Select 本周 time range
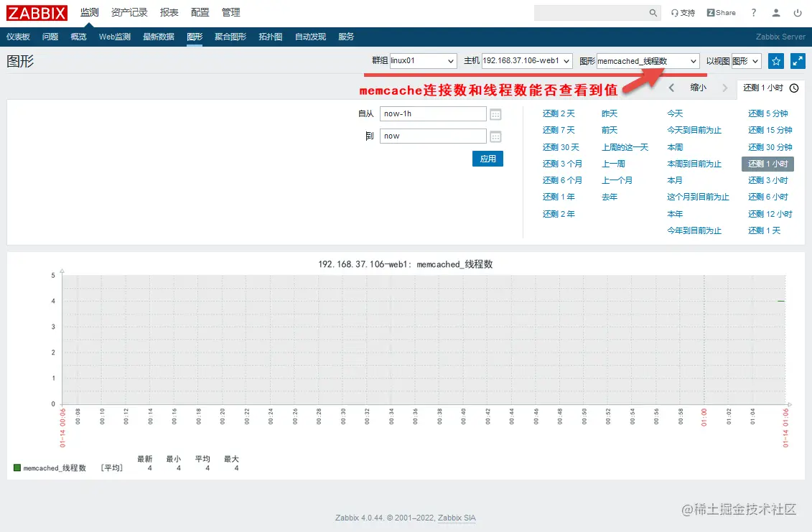Image resolution: width=812 pixels, height=532 pixels. pos(675,147)
